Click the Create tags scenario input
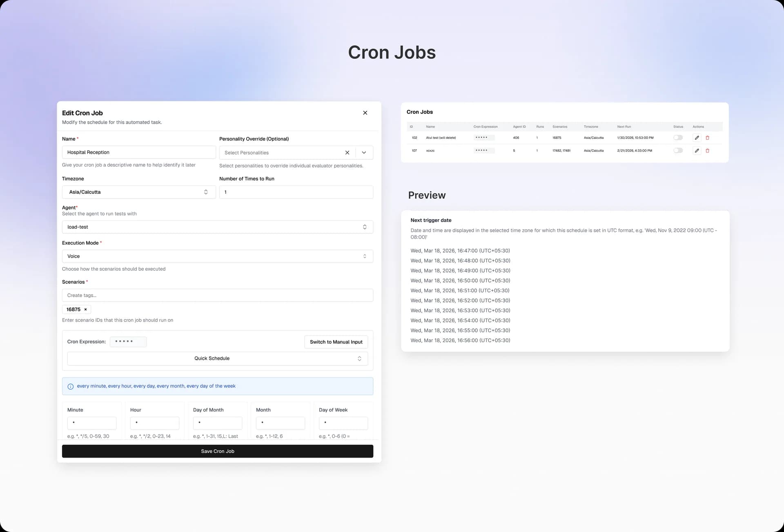This screenshot has width=784, height=532. pyautogui.click(x=217, y=295)
